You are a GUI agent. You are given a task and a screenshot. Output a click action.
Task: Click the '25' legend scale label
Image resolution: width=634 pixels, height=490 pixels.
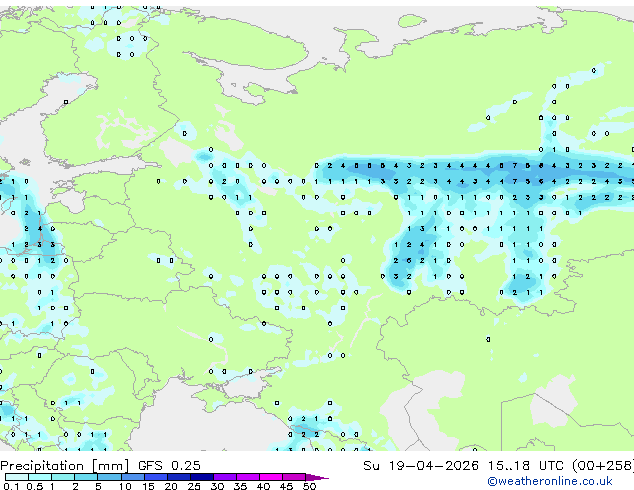[x=194, y=486]
